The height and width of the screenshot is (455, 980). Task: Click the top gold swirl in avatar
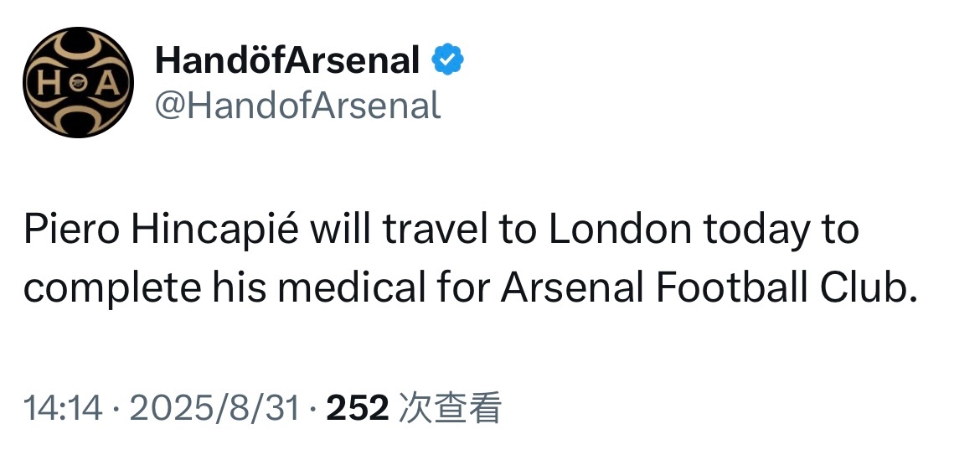78,47
